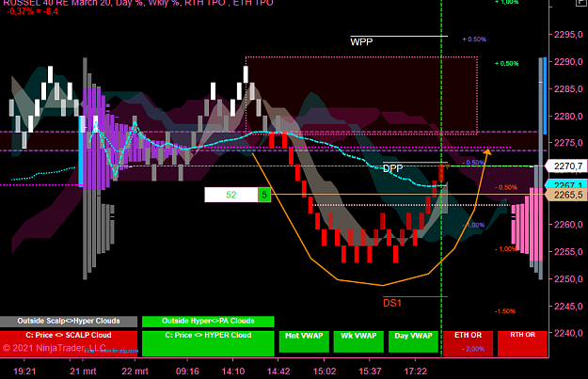Click the 2260,0 price axis label

click(568, 225)
